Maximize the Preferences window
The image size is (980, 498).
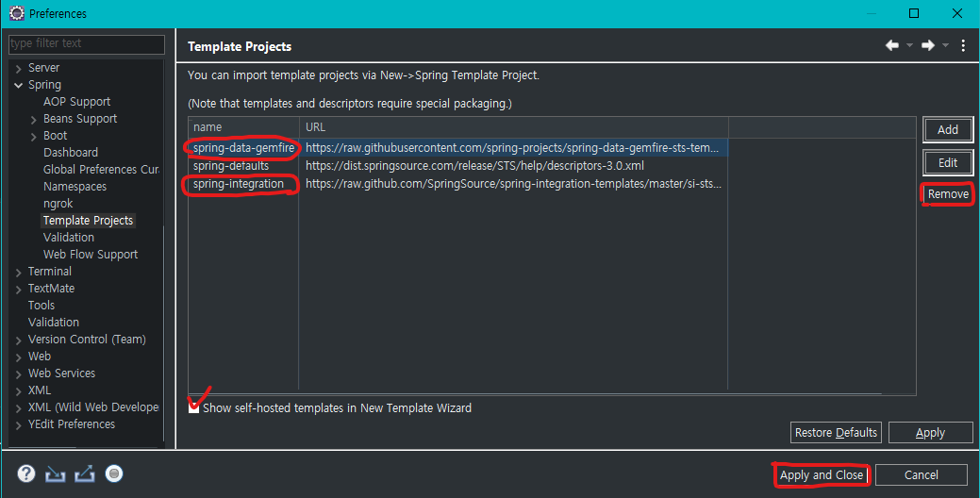coord(914,13)
